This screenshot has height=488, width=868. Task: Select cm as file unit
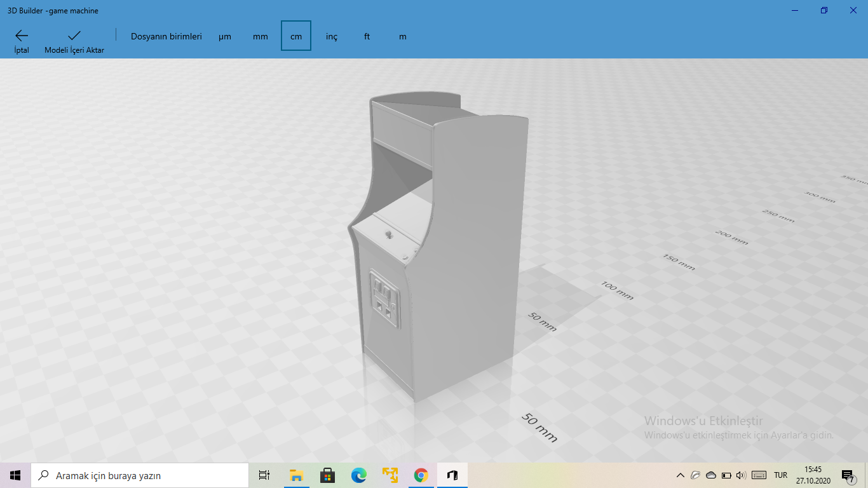click(296, 36)
